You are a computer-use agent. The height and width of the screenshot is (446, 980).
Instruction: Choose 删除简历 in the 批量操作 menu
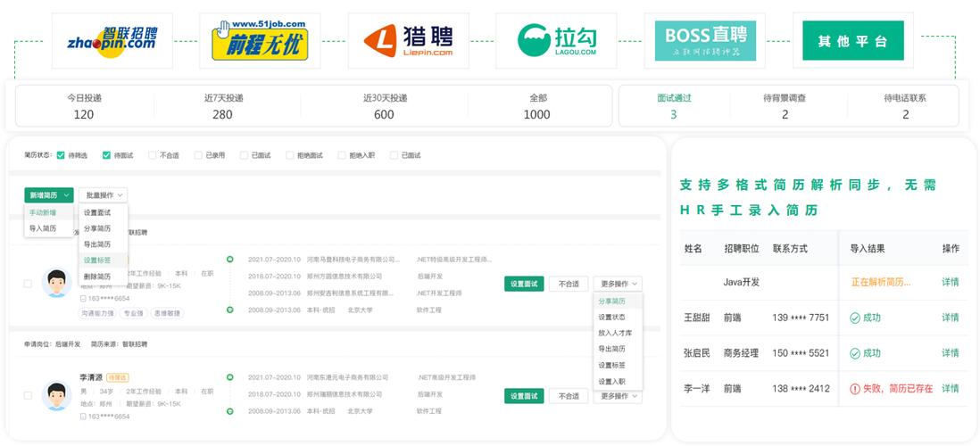pos(104,277)
